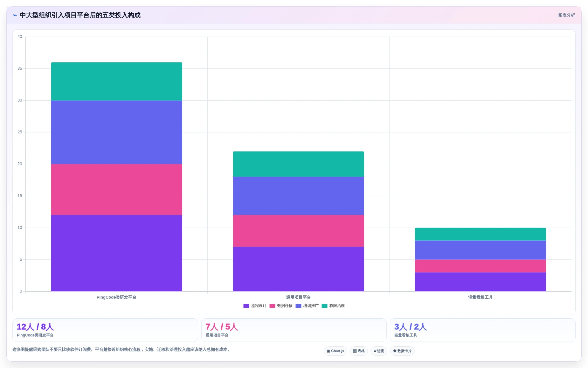Select the pink 数据迁移 segment of the PingCode类研发平台 bar
This screenshot has width=588, height=368.
click(x=116, y=189)
